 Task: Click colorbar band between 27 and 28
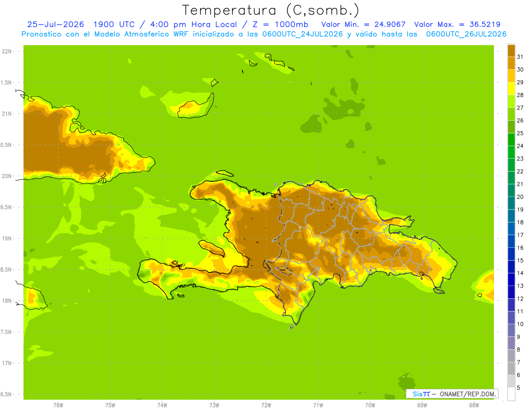pos(511,101)
